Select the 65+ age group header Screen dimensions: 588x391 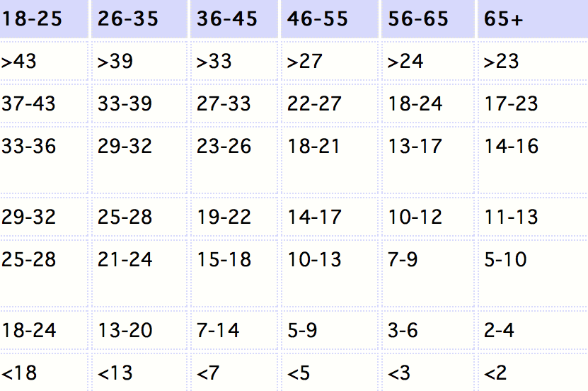[533, 18]
